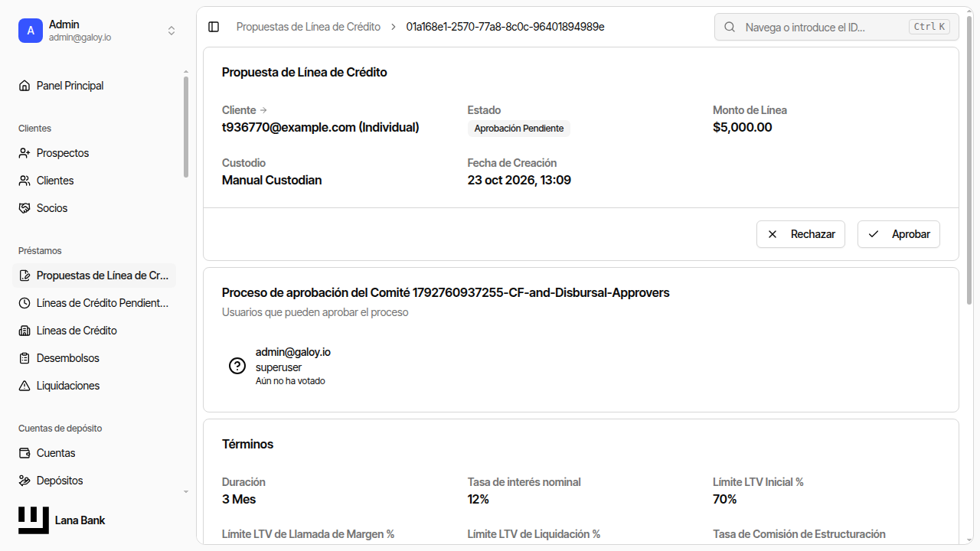Open Panel Principal in the sidebar
980x551 pixels.
point(94,86)
